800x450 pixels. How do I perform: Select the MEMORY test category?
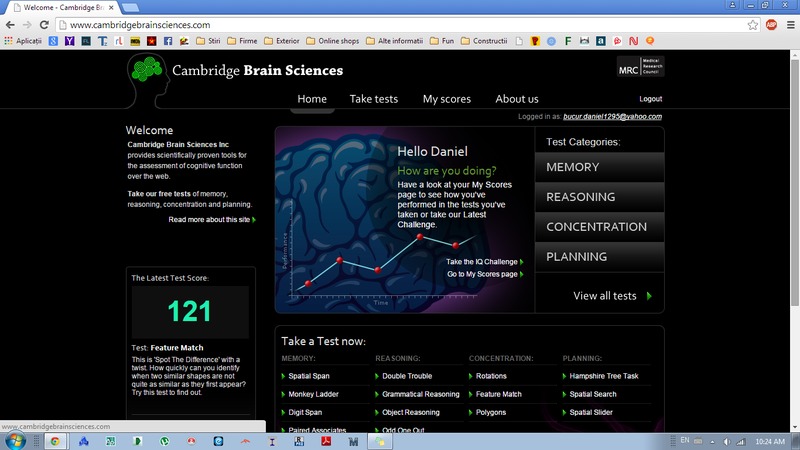599,167
